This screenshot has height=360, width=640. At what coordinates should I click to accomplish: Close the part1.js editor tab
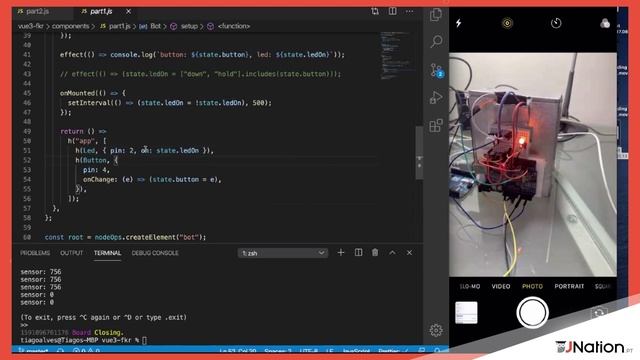129,11
